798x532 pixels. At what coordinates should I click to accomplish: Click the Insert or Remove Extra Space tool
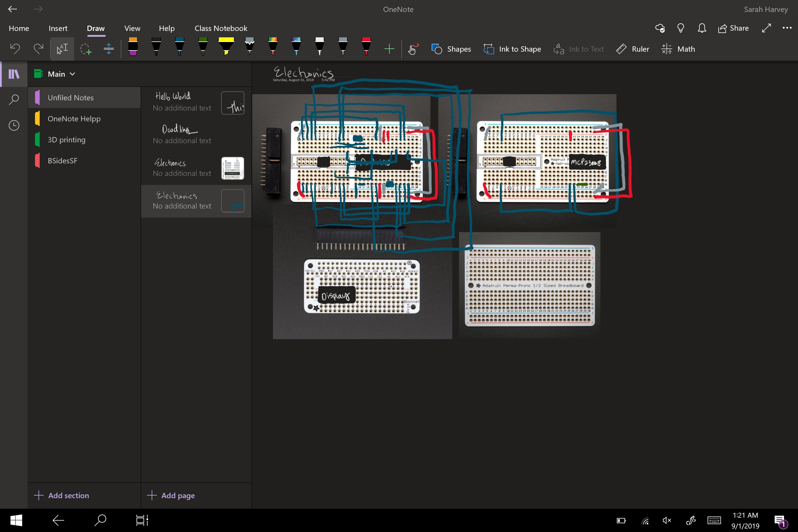click(108, 49)
